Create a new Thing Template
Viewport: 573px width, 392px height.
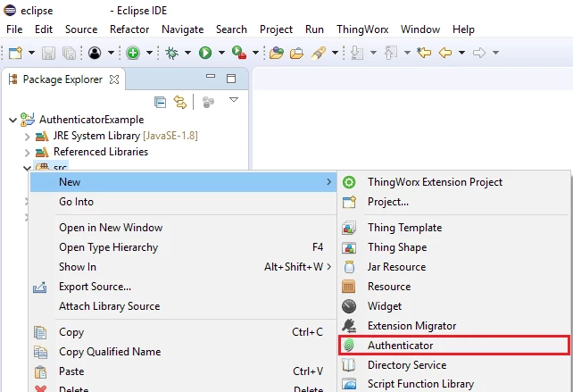(454, 228)
